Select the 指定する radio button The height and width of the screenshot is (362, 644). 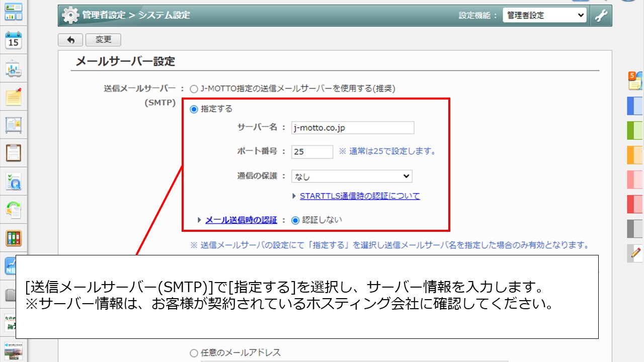click(x=194, y=109)
